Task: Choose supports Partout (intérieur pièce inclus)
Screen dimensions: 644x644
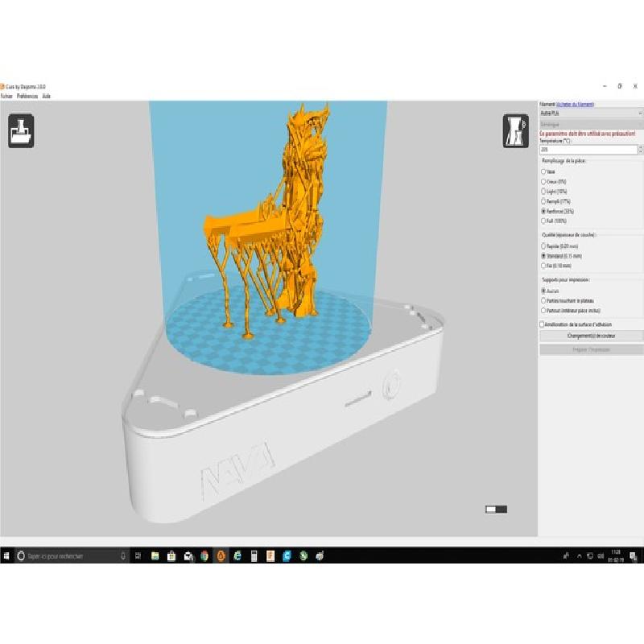Action: [543, 310]
